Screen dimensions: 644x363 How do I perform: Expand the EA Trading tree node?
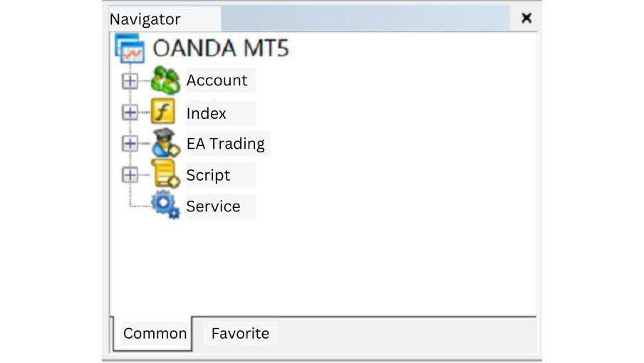click(130, 143)
